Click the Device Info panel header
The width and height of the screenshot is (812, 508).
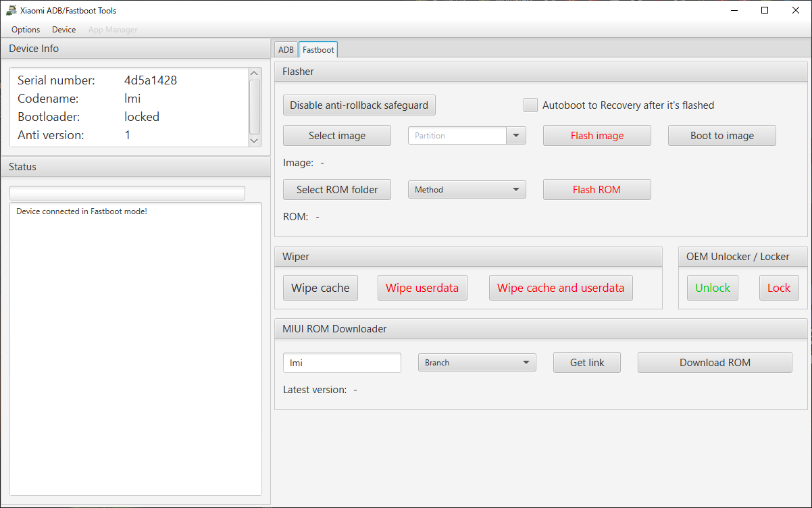135,49
